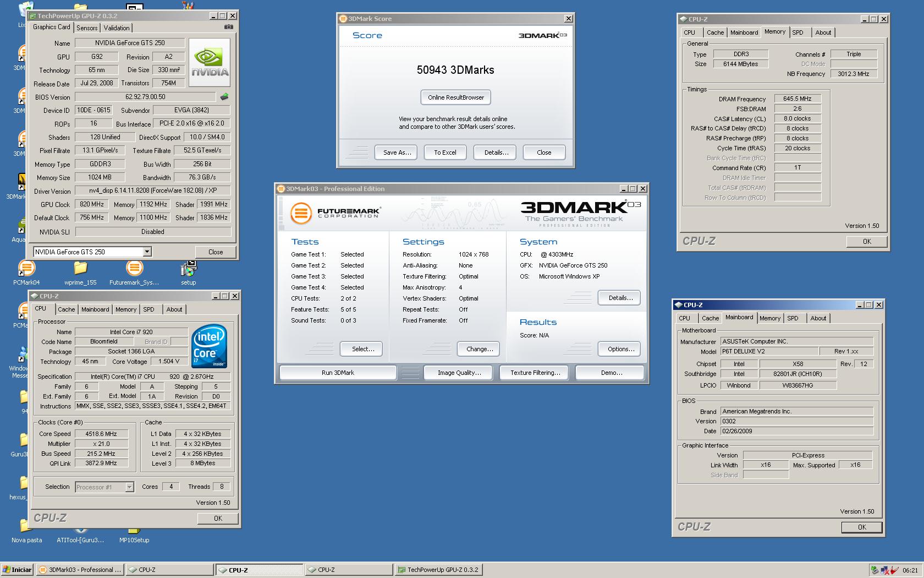Open the Cache tab in the CPU-Z processor window

tap(67, 309)
